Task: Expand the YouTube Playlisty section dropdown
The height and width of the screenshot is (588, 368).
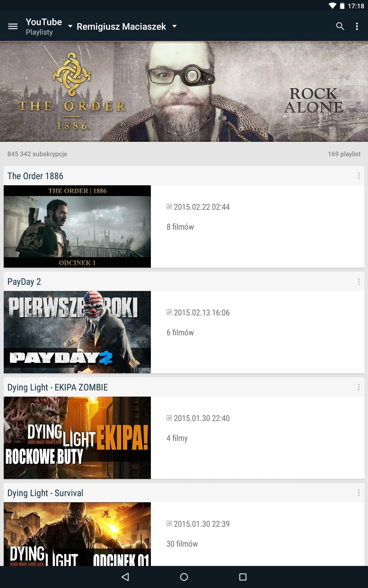Action: [49, 26]
